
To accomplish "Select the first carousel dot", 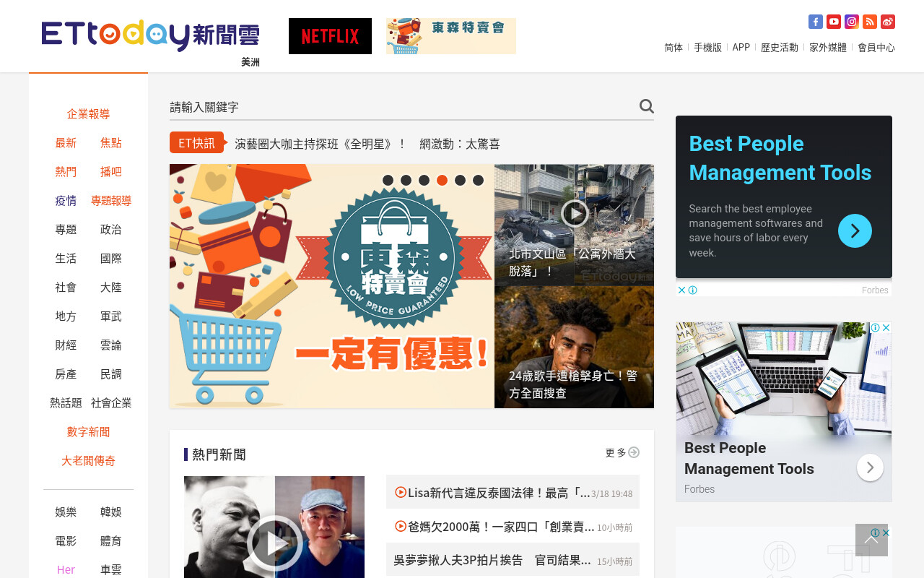I will click(388, 180).
